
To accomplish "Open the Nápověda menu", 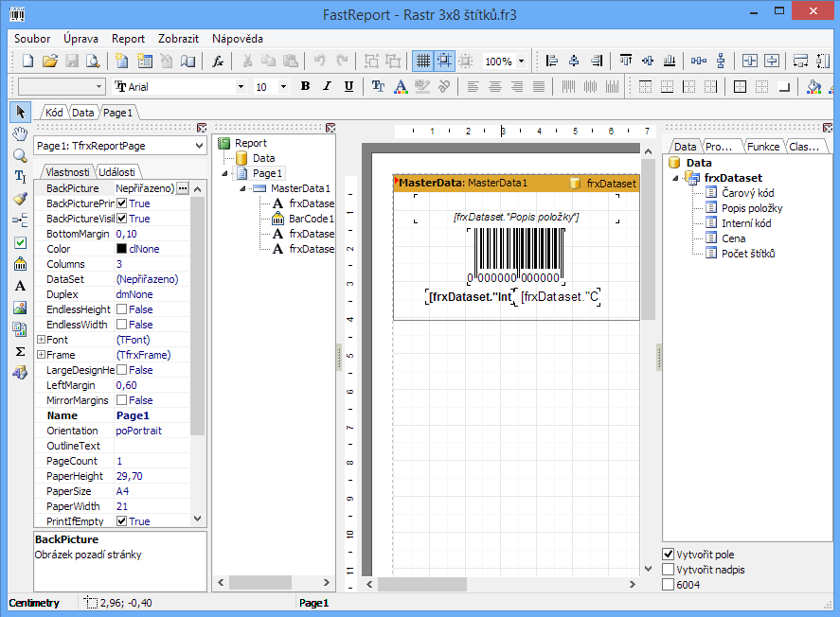I will tap(238, 39).
